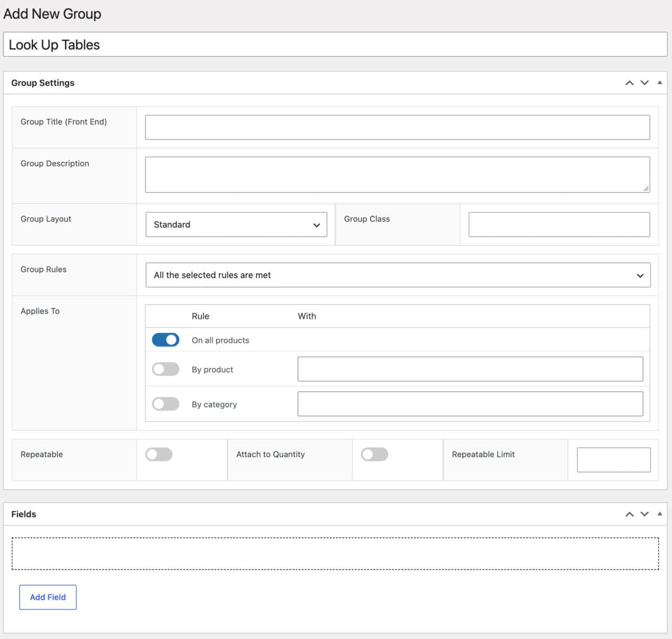
Task: Edit the Look Up Tables title field
Action: (335, 45)
